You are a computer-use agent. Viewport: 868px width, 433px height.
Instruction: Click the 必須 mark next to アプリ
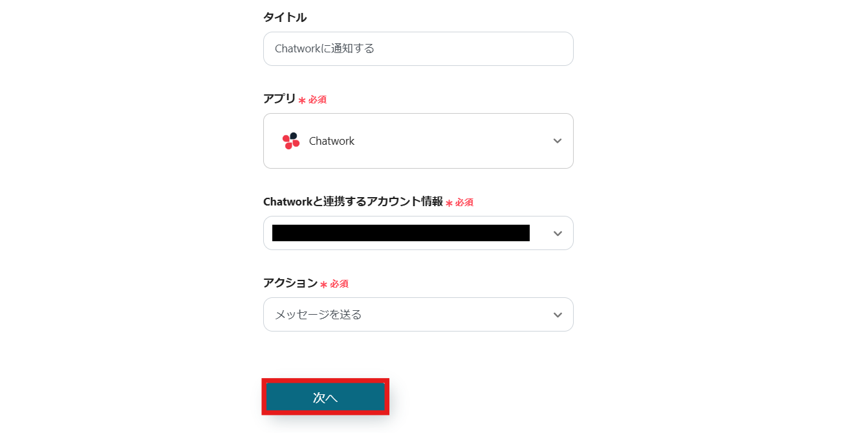pyautogui.click(x=318, y=100)
